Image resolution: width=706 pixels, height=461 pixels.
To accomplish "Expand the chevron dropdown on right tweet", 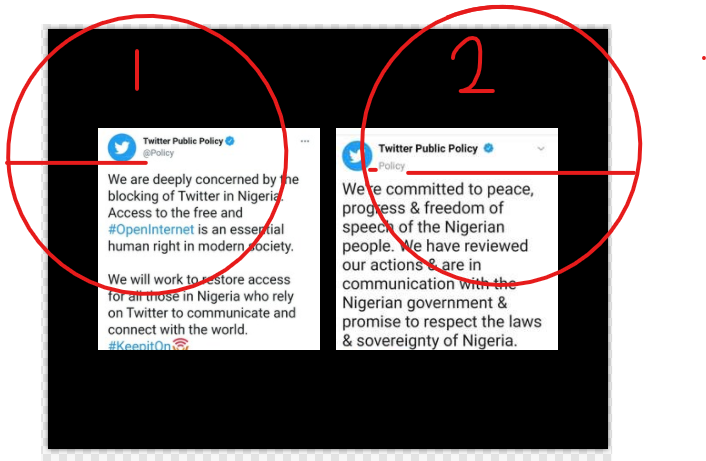I will coord(541,149).
